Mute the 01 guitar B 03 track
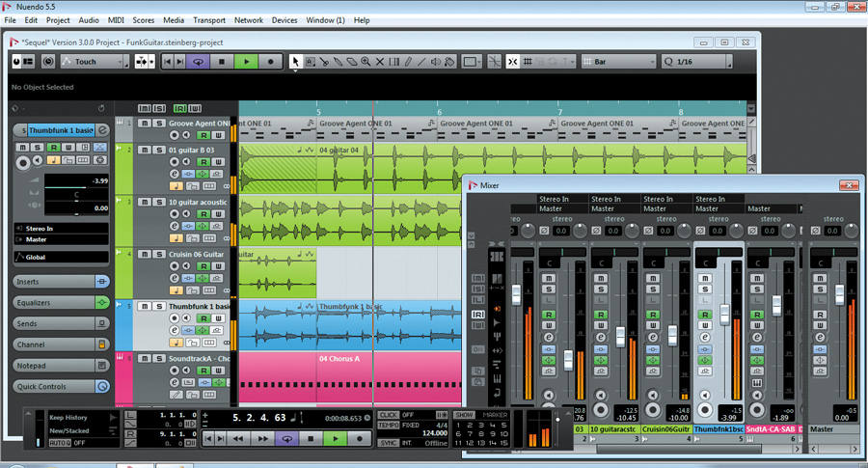The width and height of the screenshot is (868, 468). click(x=145, y=150)
